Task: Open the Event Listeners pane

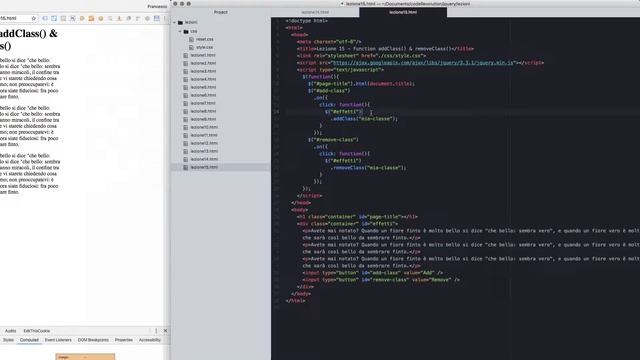Action: tap(58, 340)
